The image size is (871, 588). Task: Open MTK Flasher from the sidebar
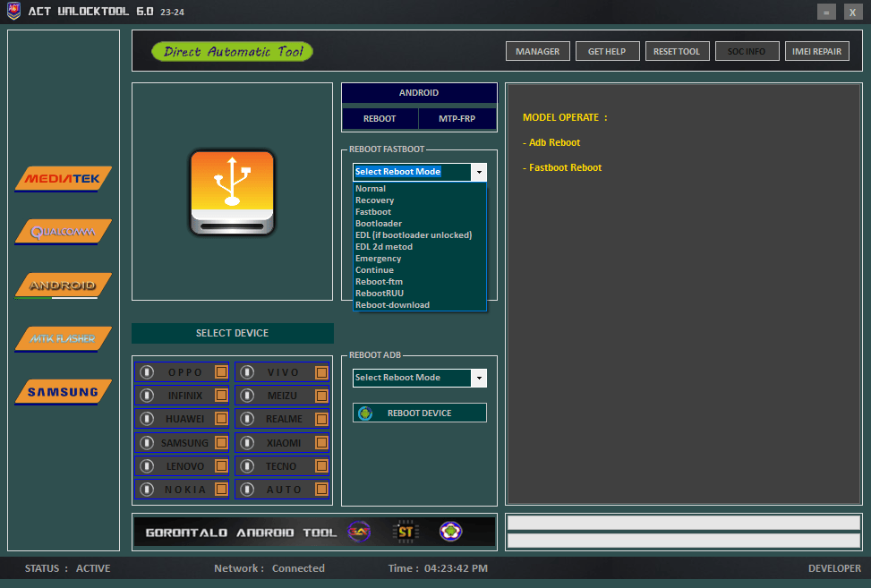63,339
